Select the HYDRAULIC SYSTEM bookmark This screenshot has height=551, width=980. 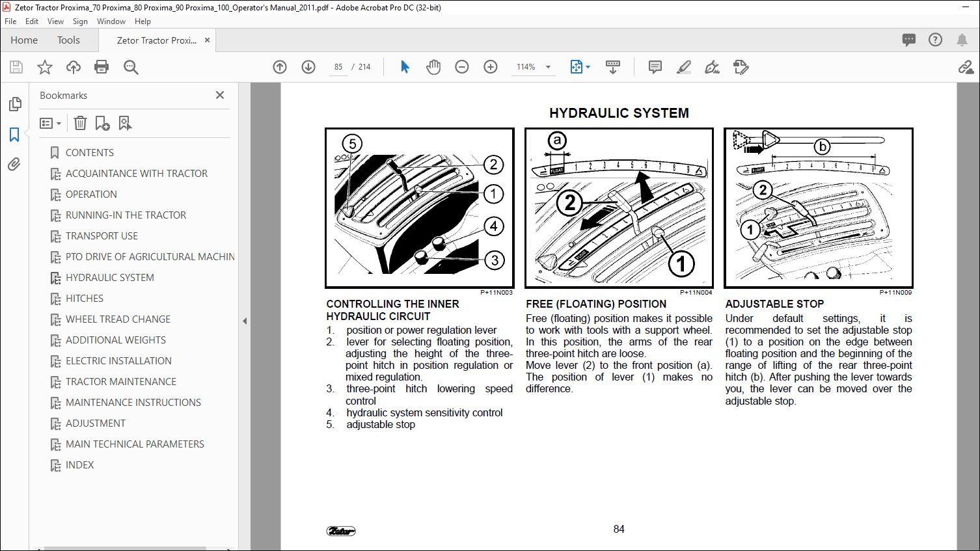pos(110,277)
